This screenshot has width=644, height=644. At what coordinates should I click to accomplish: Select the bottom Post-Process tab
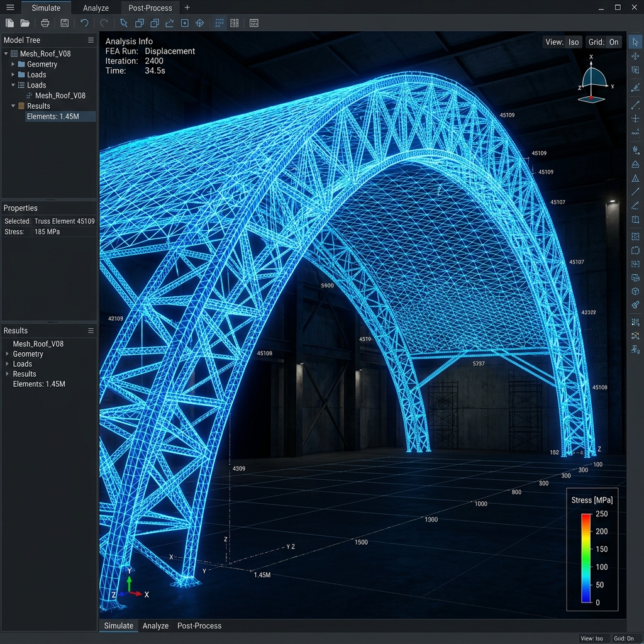[x=199, y=626]
